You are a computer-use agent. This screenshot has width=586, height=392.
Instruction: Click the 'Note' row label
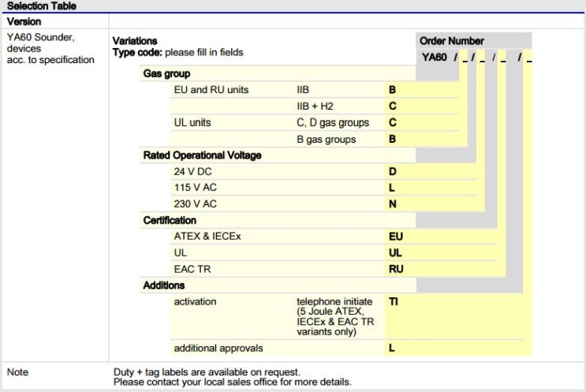click(x=17, y=372)
